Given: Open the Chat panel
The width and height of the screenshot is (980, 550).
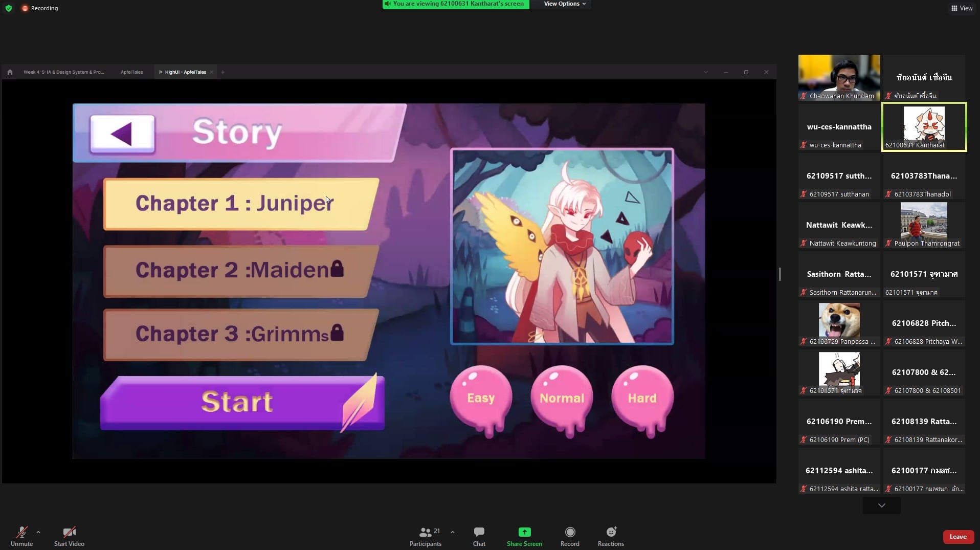Looking at the screenshot, I should pyautogui.click(x=479, y=533).
